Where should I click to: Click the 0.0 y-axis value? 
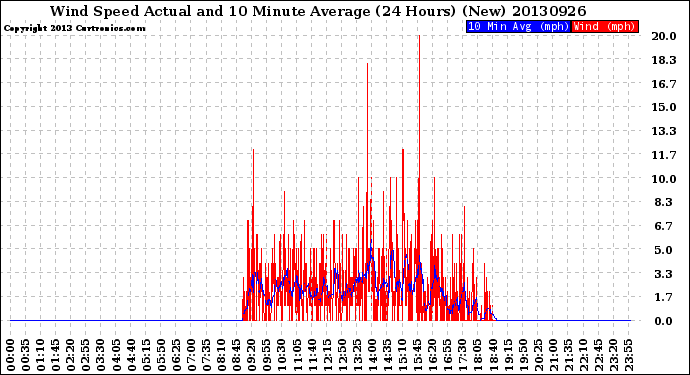[664, 321]
